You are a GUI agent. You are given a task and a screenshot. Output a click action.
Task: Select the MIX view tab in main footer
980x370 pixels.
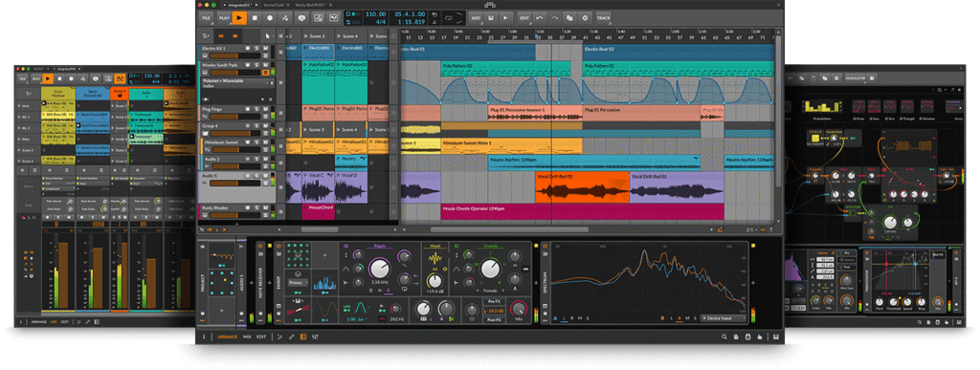pos(247,337)
